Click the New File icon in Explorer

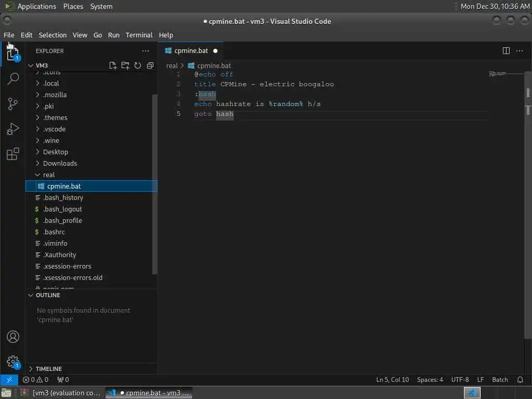[113, 65]
